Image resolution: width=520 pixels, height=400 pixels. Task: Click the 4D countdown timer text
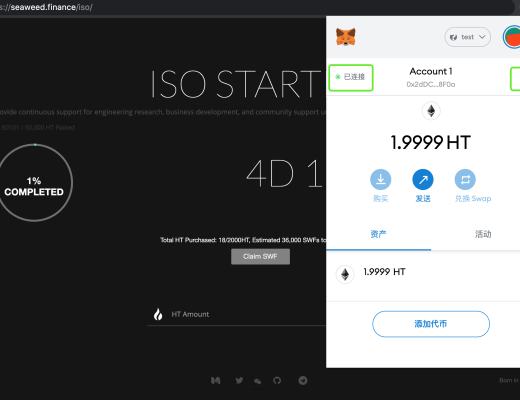[285, 174]
